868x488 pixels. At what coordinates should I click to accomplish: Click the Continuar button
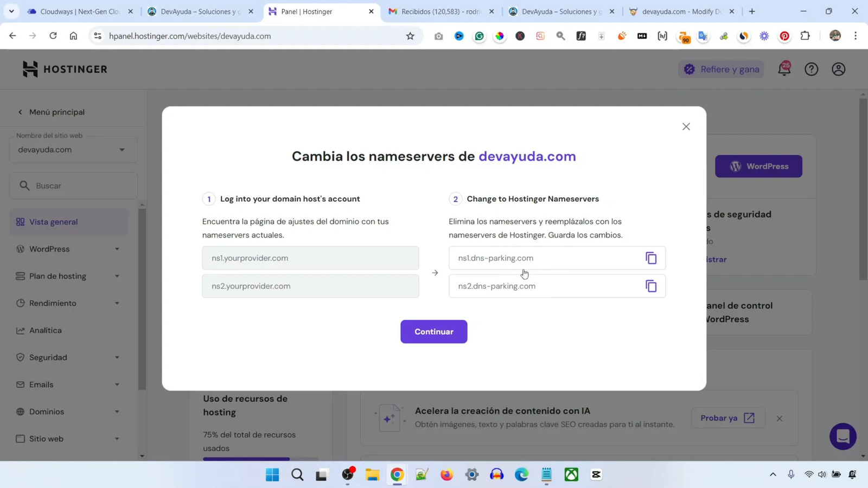(433, 331)
